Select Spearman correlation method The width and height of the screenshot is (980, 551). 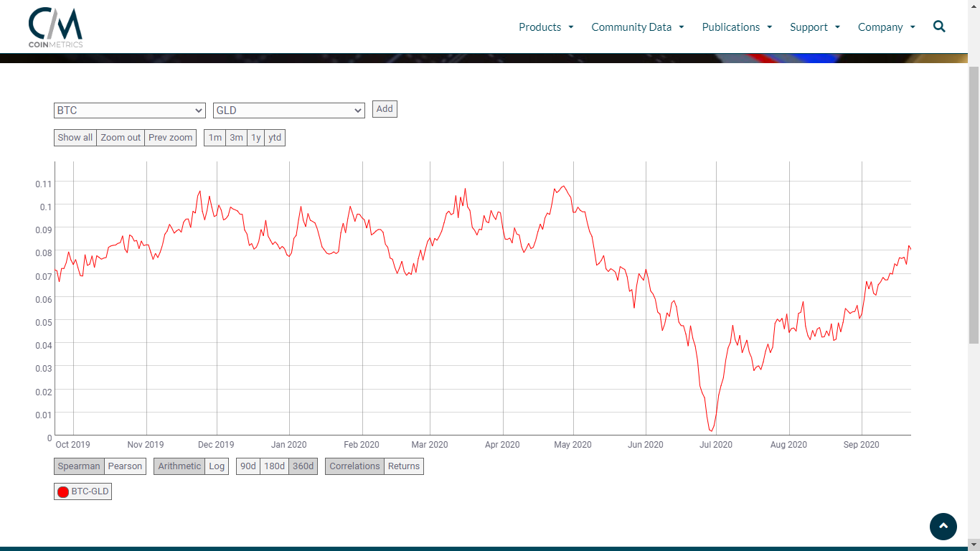[x=79, y=466]
